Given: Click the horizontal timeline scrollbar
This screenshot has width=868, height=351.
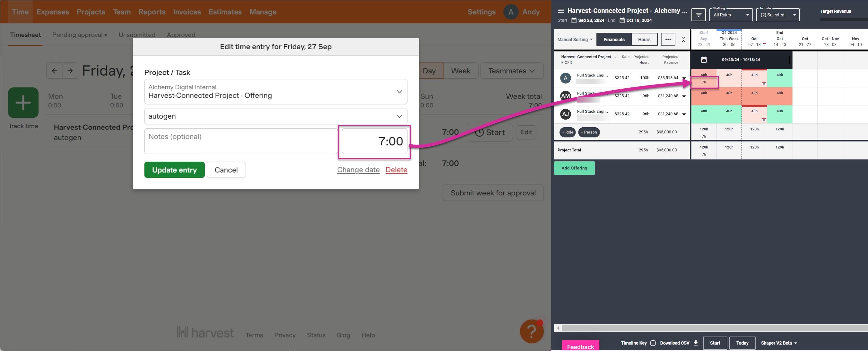Looking at the screenshot, I should (x=714, y=328).
